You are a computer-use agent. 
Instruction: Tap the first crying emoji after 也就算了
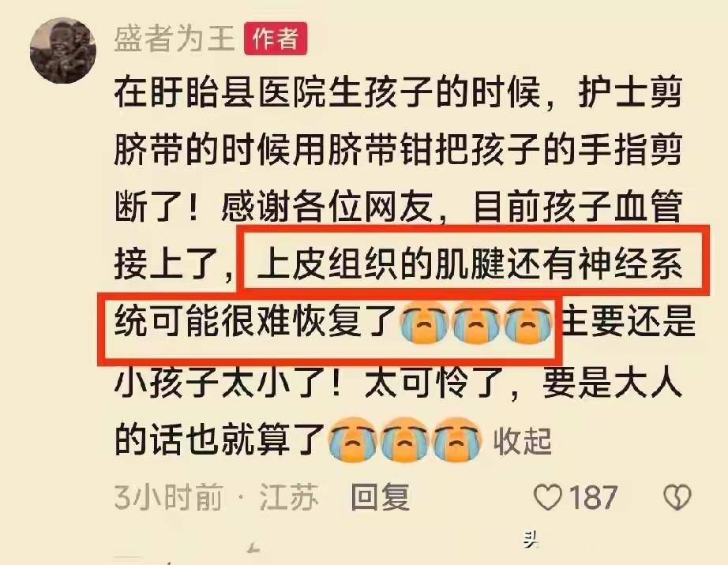pos(352,440)
